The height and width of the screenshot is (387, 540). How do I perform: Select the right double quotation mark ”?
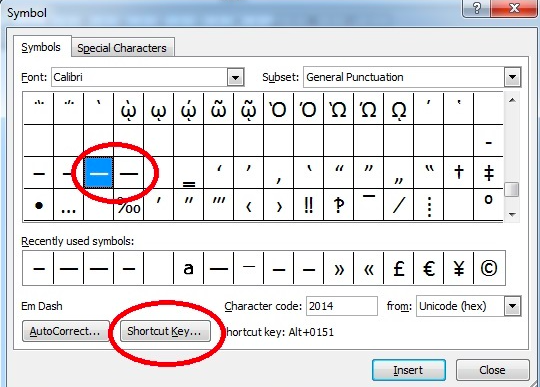368,173
